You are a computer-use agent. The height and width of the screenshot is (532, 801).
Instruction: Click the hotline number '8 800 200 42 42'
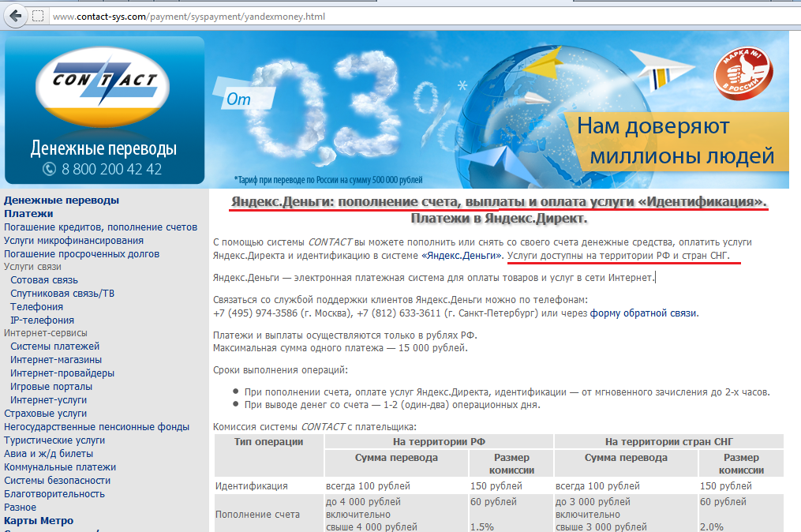(x=111, y=169)
